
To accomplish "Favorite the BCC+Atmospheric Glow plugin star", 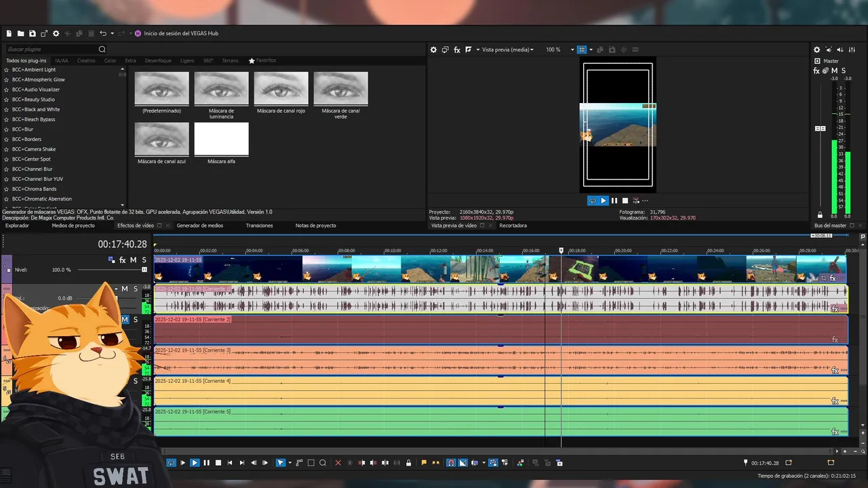I will coord(7,80).
